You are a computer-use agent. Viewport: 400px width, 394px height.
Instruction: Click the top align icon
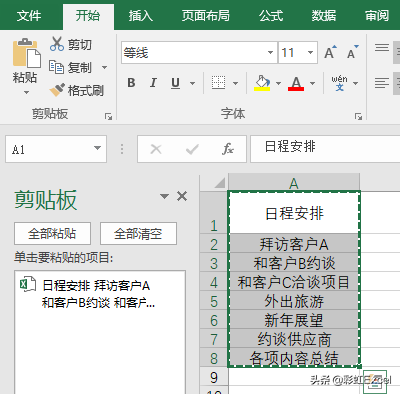click(382, 47)
